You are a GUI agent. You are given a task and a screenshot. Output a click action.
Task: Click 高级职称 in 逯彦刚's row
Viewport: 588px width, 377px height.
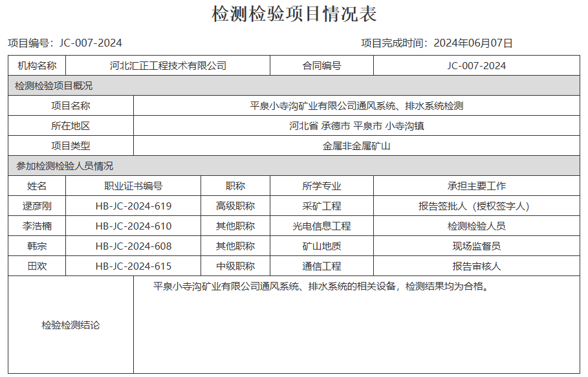(235, 206)
